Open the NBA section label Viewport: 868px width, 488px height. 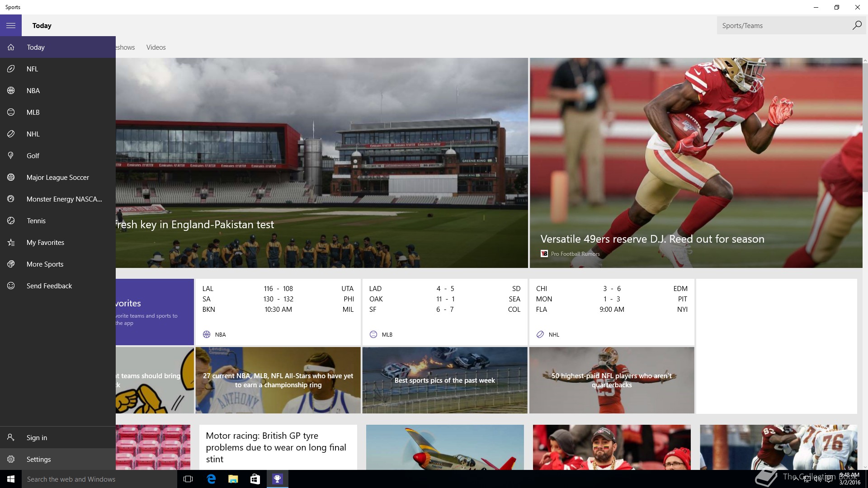(x=33, y=90)
